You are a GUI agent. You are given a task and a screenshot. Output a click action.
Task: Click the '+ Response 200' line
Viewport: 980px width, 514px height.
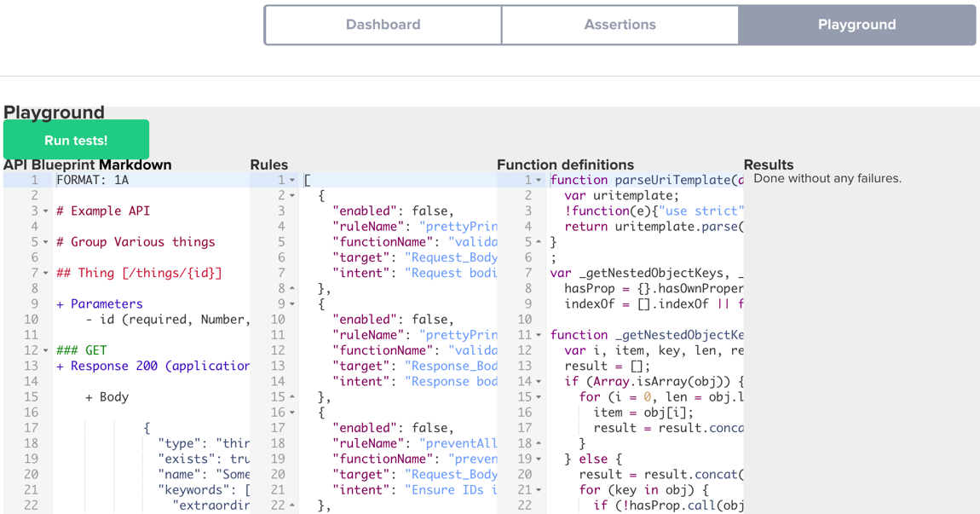pyautogui.click(x=153, y=366)
